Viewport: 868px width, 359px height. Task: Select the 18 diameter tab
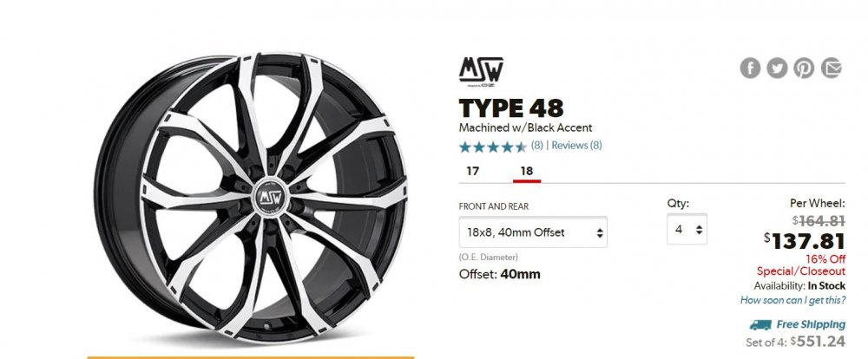coord(527,172)
